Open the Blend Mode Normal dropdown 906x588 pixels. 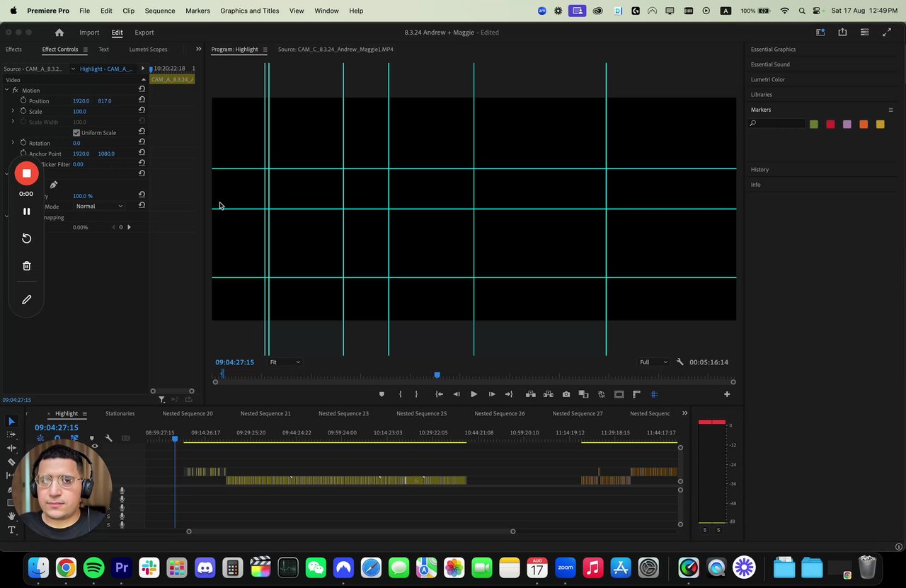(99, 207)
